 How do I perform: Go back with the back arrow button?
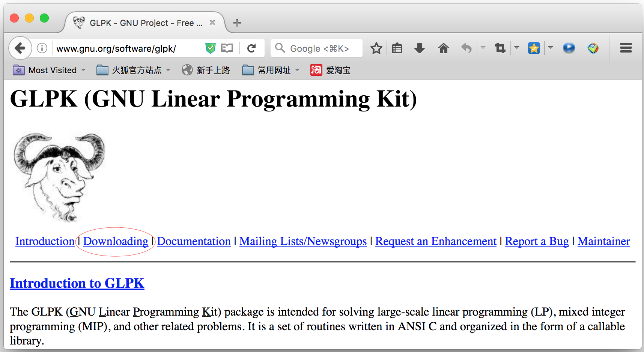20,48
